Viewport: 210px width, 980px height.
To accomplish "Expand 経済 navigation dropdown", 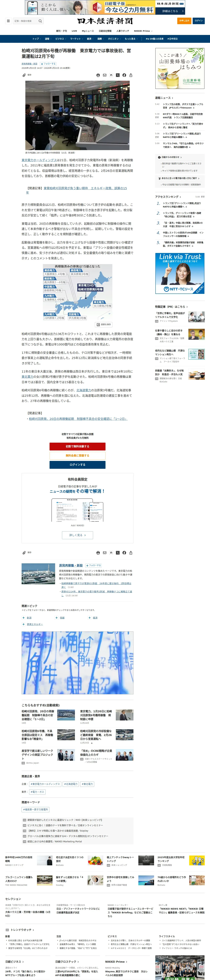I will pyautogui.click(x=90, y=39).
